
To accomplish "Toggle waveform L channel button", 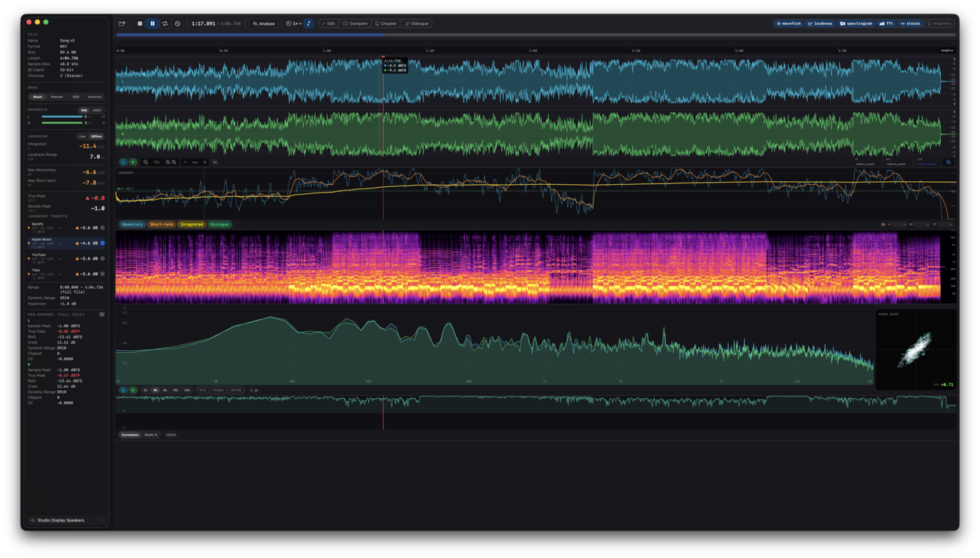I will [x=124, y=162].
